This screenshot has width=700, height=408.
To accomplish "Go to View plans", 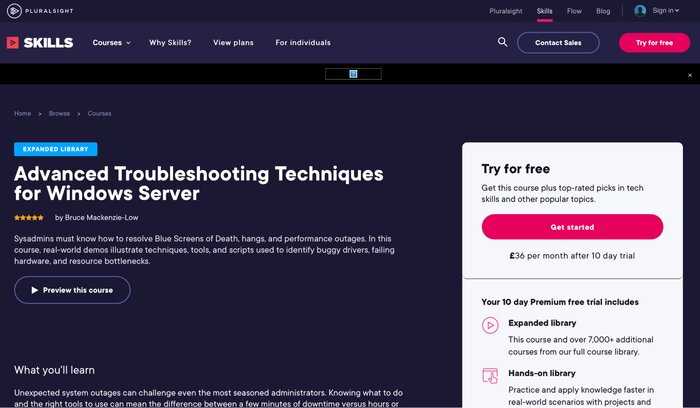I will tap(233, 43).
